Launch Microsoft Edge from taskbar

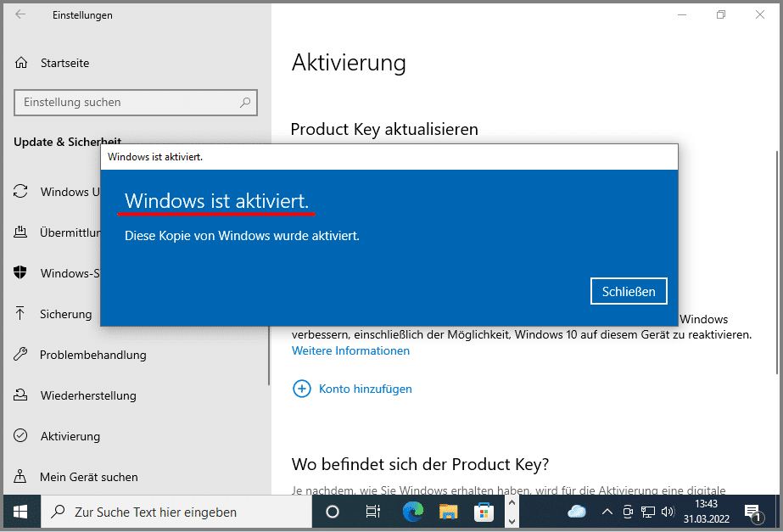pos(411,512)
